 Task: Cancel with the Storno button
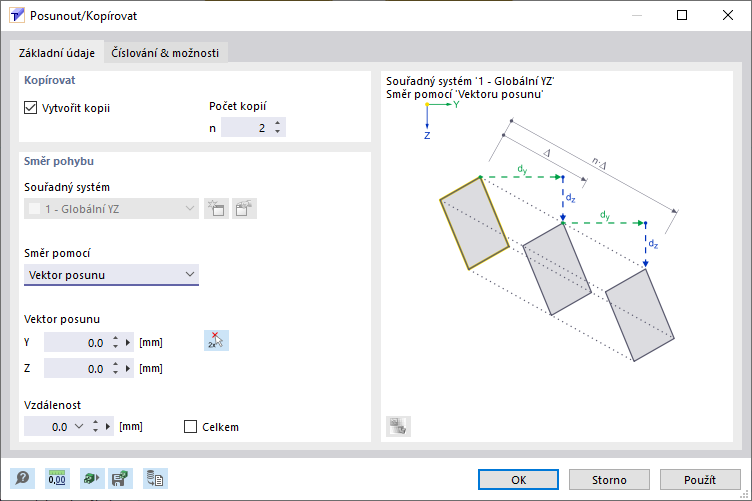609,479
